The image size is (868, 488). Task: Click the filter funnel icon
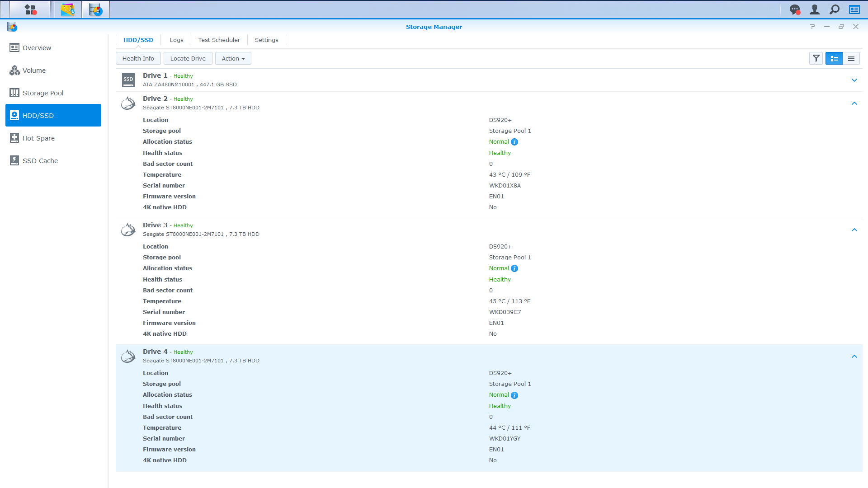(x=816, y=59)
